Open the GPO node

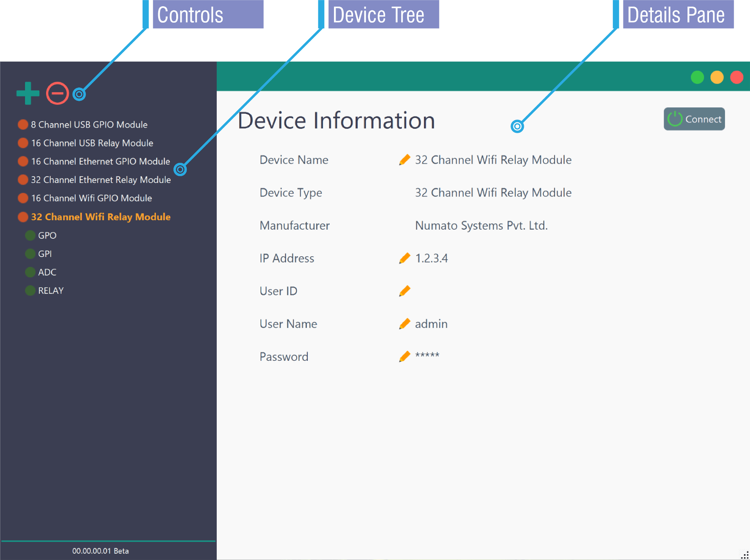47,235
